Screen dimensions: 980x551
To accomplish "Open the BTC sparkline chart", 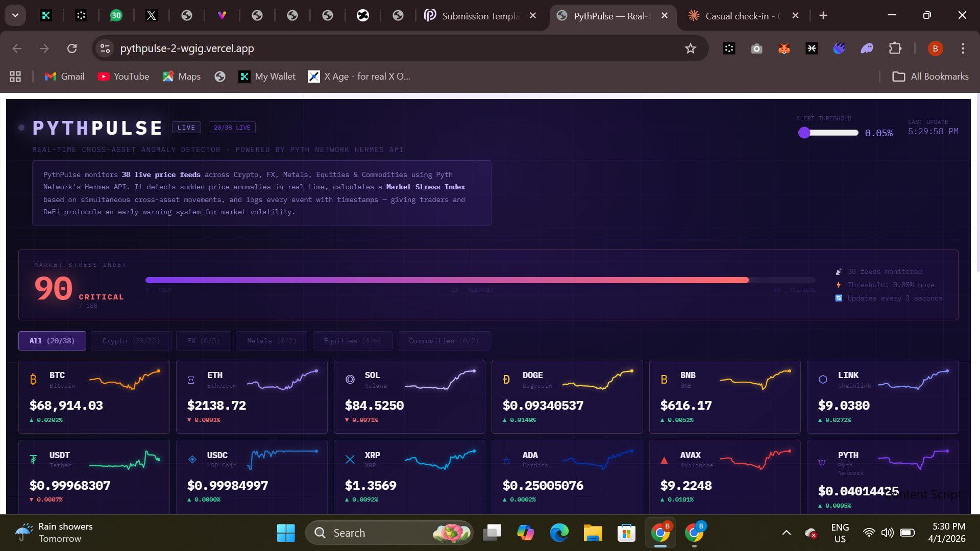I will click(125, 380).
